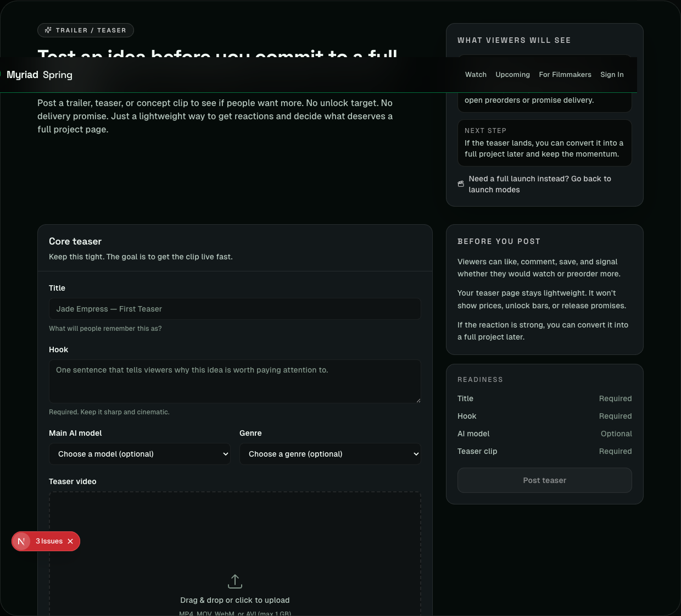
Task: Go to Myriad Spring home via logo
Action: point(40,75)
